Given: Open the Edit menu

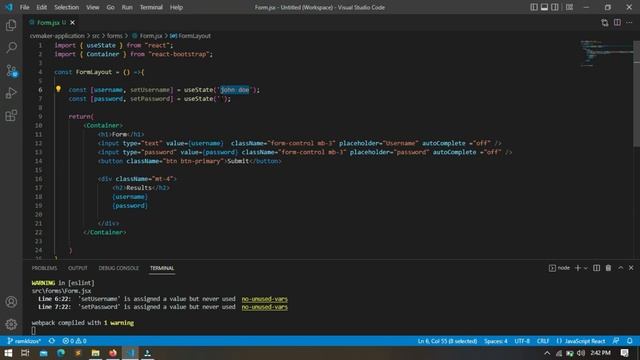Looking at the screenshot, I should click(x=41, y=7).
